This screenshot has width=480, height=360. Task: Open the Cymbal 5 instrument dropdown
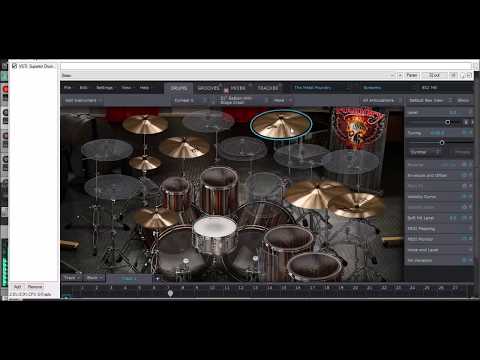[190, 100]
